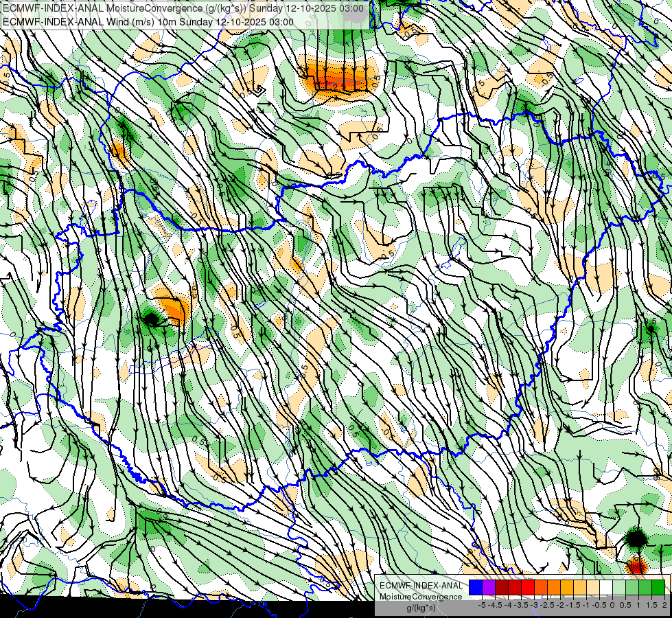Select the amber swatch between -2 and -1.5

click(x=567, y=587)
